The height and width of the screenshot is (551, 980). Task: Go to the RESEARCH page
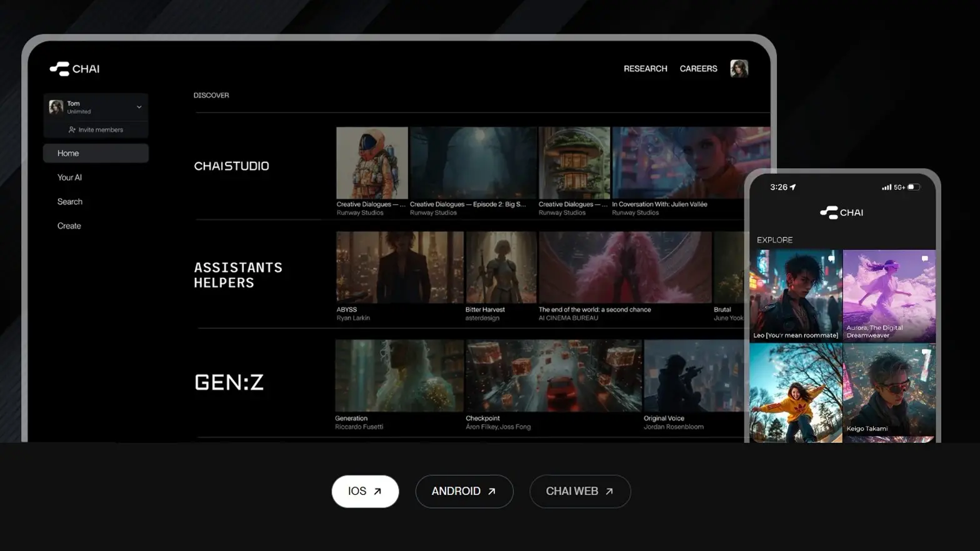(x=646, y=69)
